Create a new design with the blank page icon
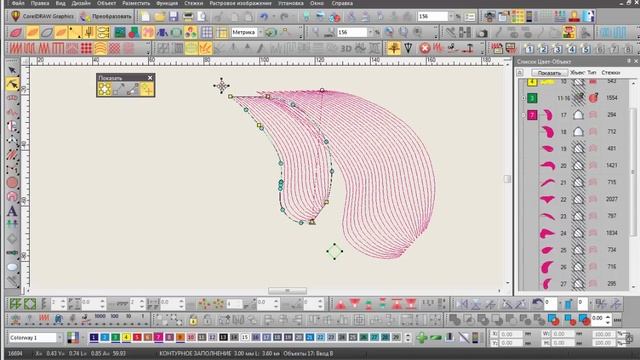The height and width of the screenshot is (360, 640). pyautogui.click(x=146, y=17)
